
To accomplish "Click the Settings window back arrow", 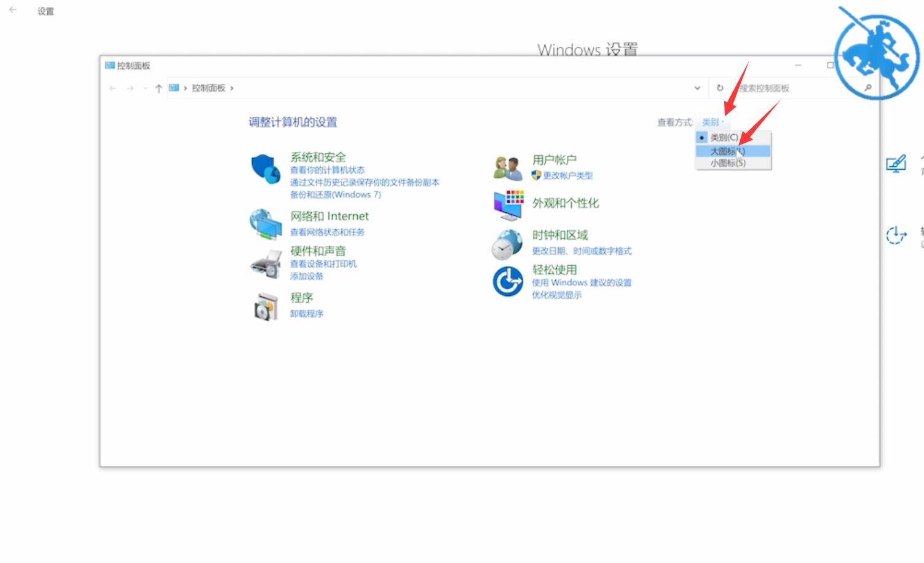I will [13, 10].
